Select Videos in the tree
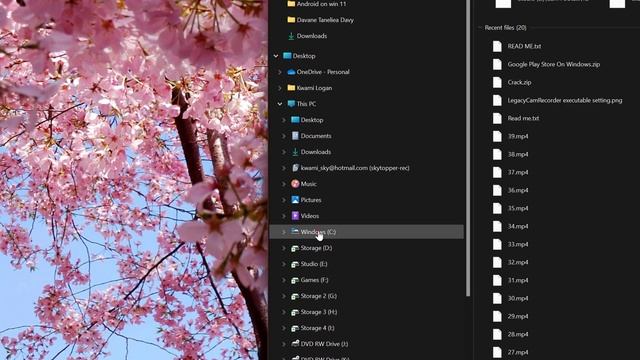The image size is (640, 360). point(310,216)
